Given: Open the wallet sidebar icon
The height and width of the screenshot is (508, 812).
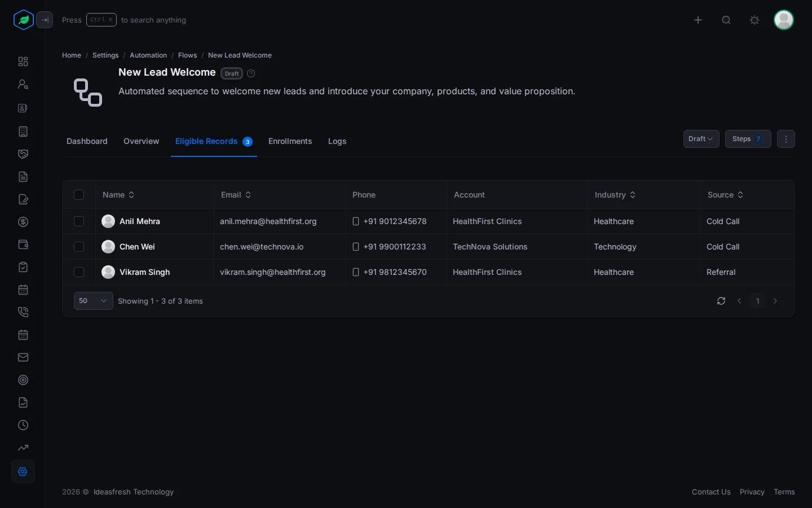Looking at the screenshot, I should point(23,244).
